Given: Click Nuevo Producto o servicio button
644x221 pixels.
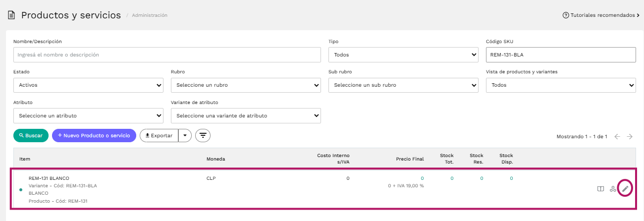Looking at the screenshot, I should 94,135.
